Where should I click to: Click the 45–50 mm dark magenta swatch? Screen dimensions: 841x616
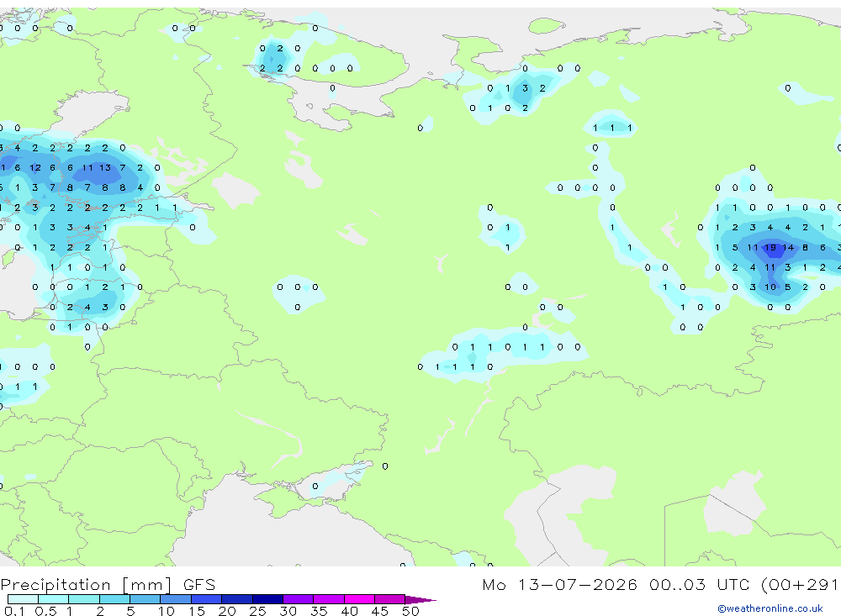pyautogui.click(x=390, y=599)
